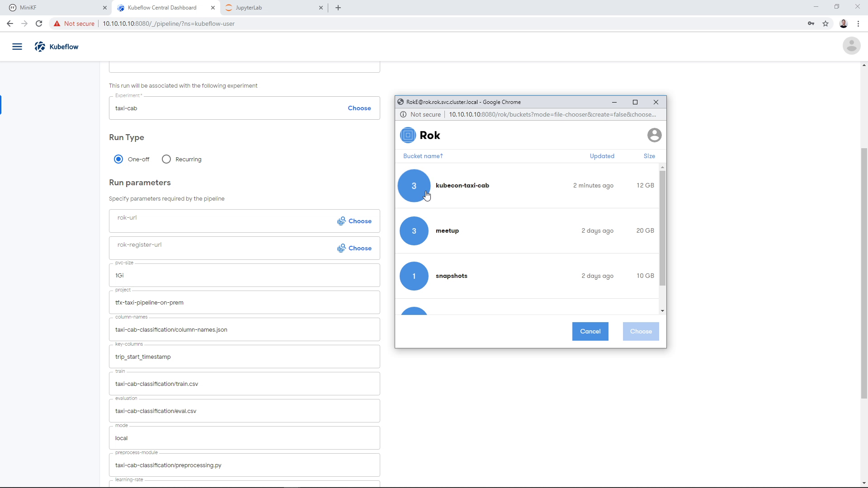Bookmark this page with the star icon
868x488 pixels.
(826, 23)
